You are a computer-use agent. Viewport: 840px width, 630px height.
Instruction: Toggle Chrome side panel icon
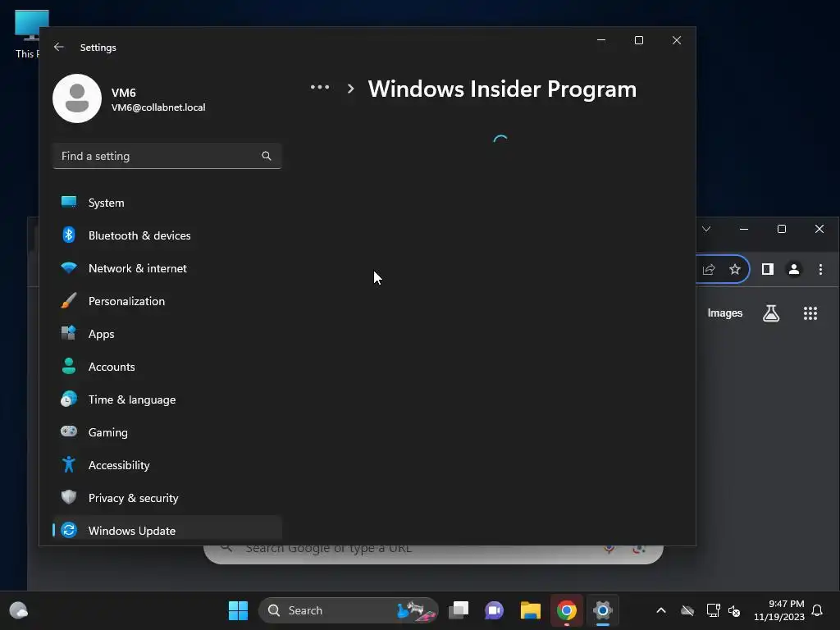[768, 269]
